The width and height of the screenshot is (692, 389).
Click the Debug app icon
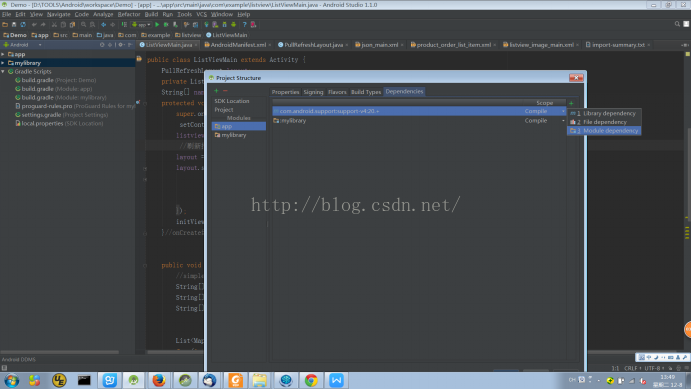[x=166, y=25]
